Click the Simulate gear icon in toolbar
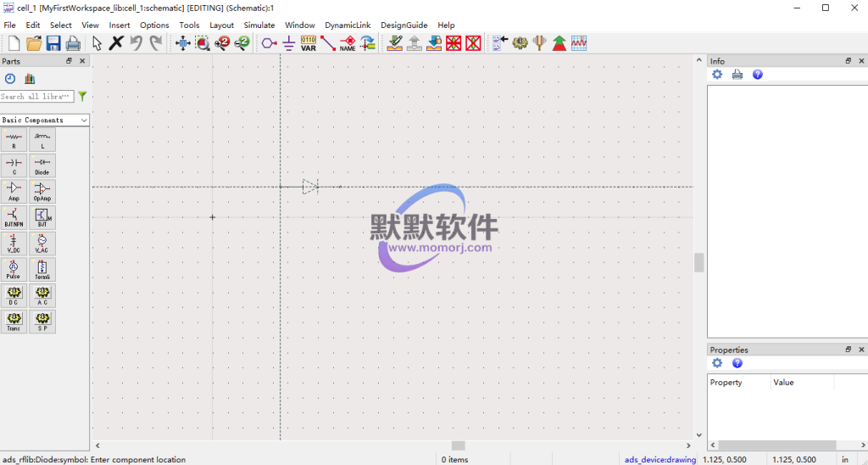 pyautogui.click(x=520, y=42)
